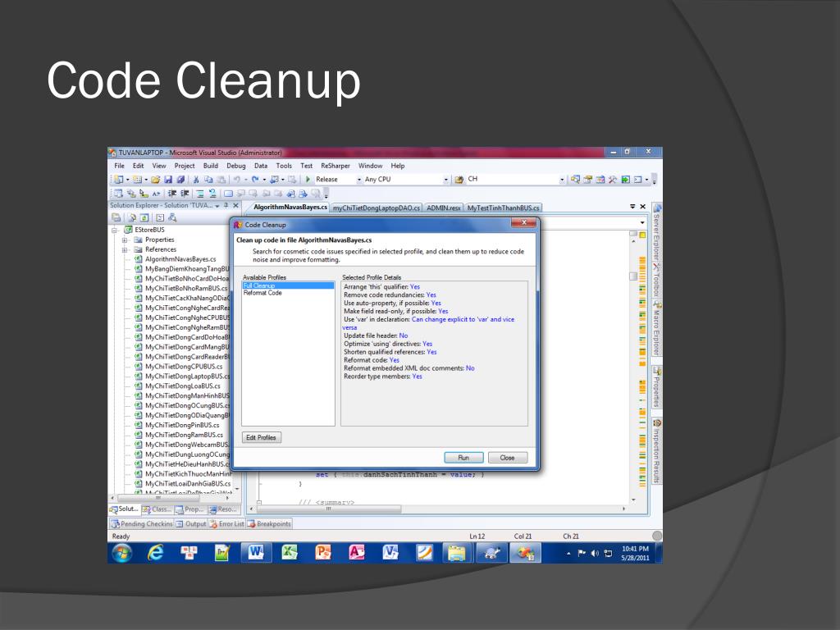Switch to myChiTietDongLaptopDAO.cs tab
Image resolution: width=840 pixels, height=630 pixels.
pyautogui.click(x=377, y=208)
